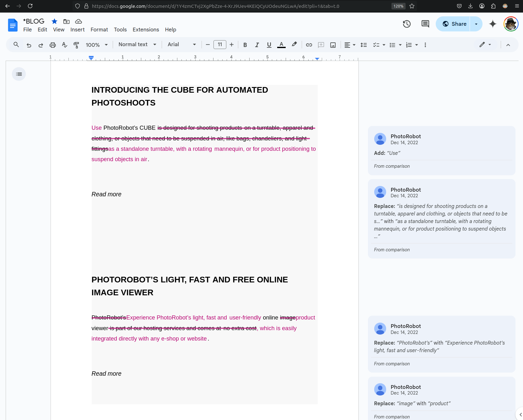Image resolution: width=523 pixels, height=420 pixels.
Task: Expand the Share options dropdown arrow
Action: pos(476,24)
